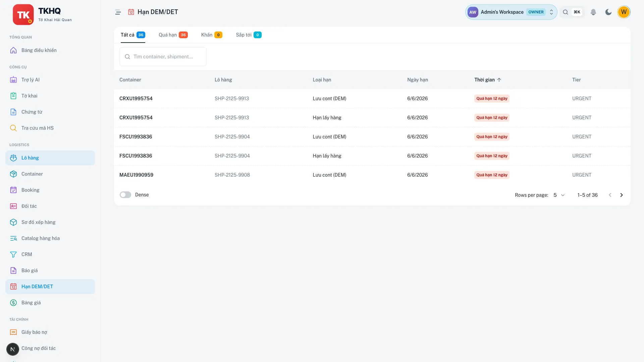The height and width of the screenshot is (362, 644).
Task: Sort by Ngày hạn column header
Action: (418, 80)
